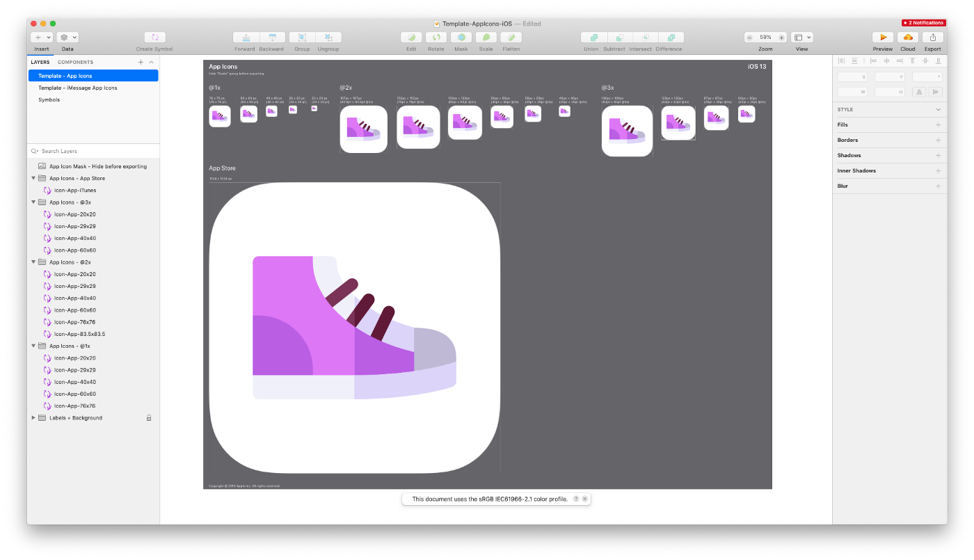Zoom in with the plus button

781,38
